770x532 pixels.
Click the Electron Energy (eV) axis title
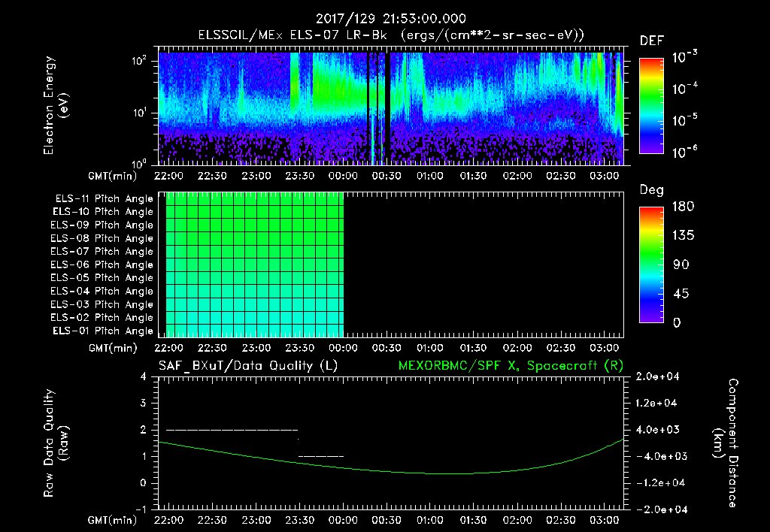[x=56, y=105]
